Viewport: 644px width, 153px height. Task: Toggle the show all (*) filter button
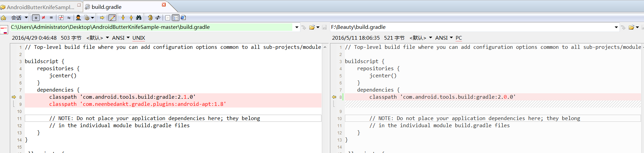click(x=36, y=18)
